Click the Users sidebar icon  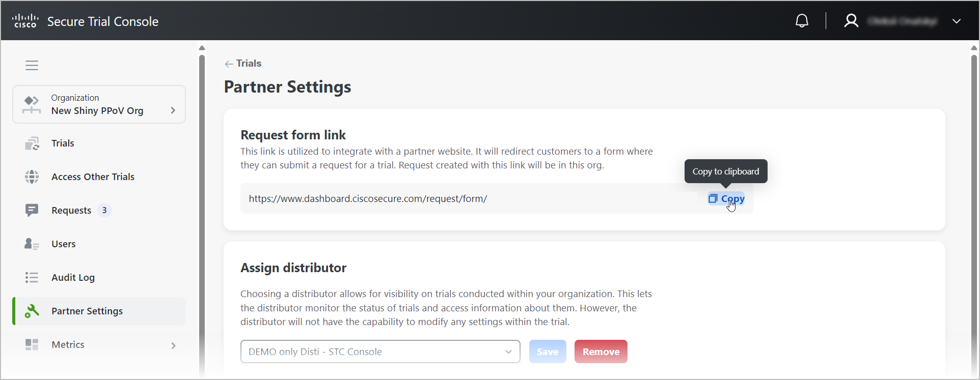coord(32,244)
